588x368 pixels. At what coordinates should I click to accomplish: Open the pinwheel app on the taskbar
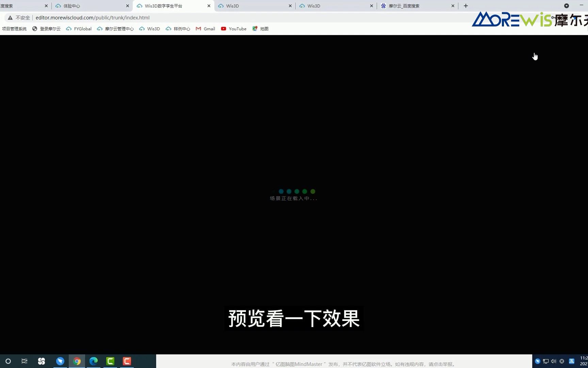point(42,361)
